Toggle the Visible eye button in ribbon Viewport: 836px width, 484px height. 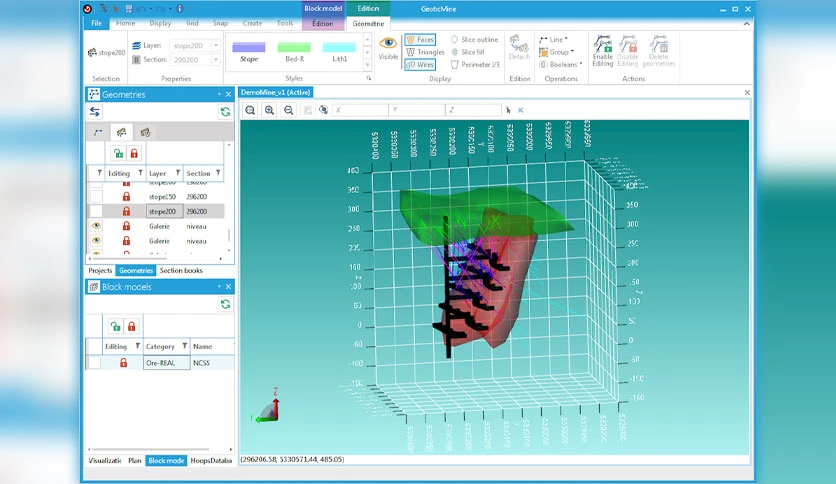point(388,48)
